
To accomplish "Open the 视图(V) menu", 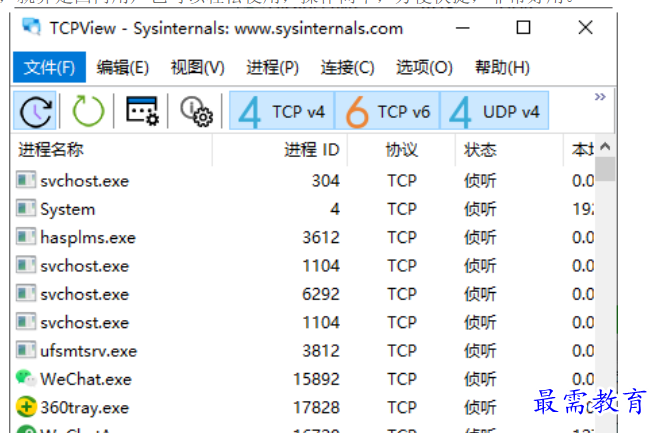I will 197,67.
